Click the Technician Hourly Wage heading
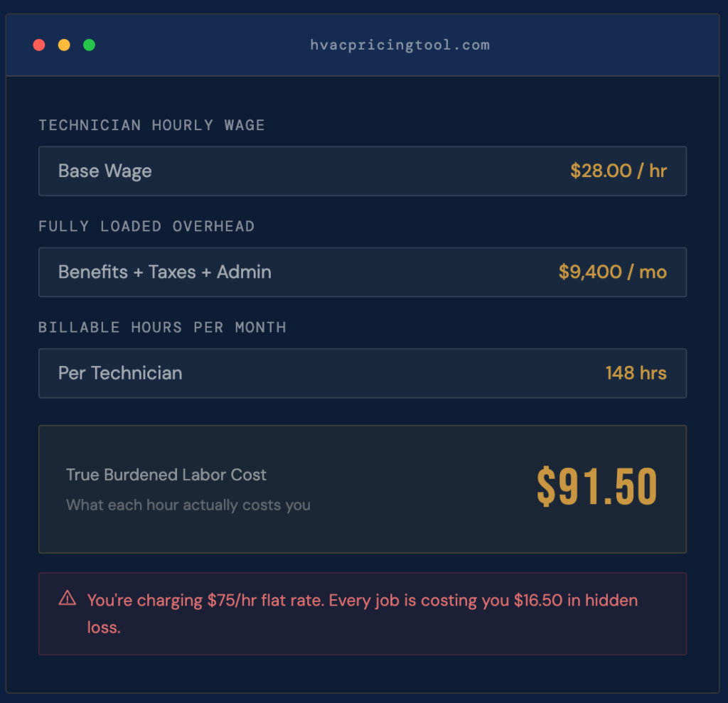The width and height of the screenshot is (728, 703). [x=151, y=126]
